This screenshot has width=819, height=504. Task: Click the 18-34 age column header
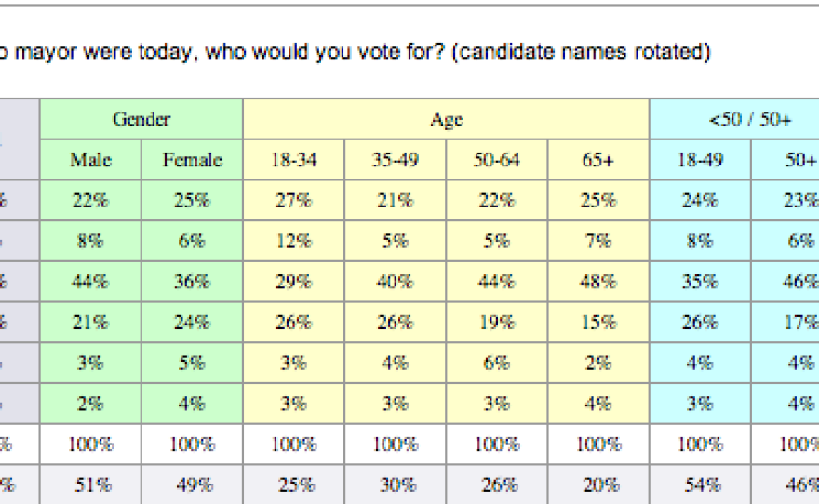point(293,160)
